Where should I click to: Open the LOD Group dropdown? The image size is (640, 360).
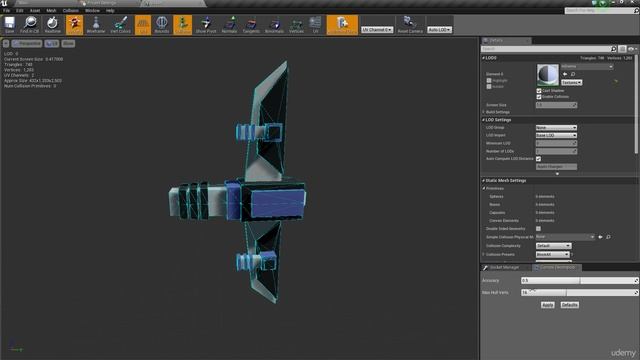[x=556, y=128]
